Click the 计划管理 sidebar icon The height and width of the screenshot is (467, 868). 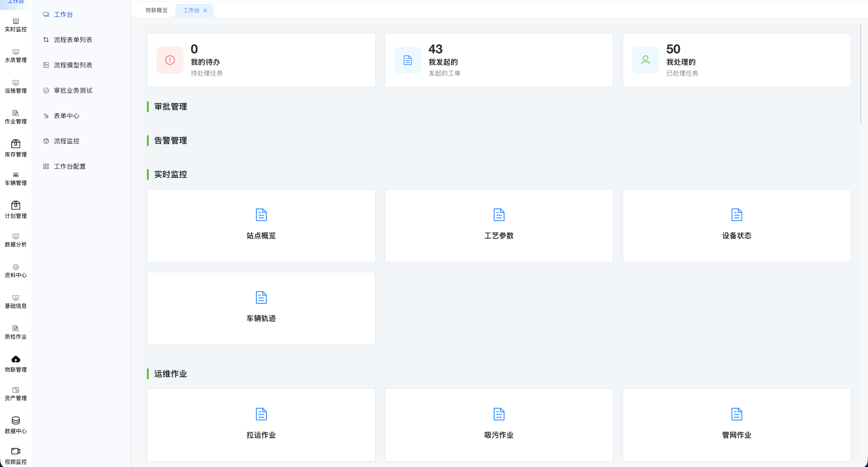(x=16, y=205)
